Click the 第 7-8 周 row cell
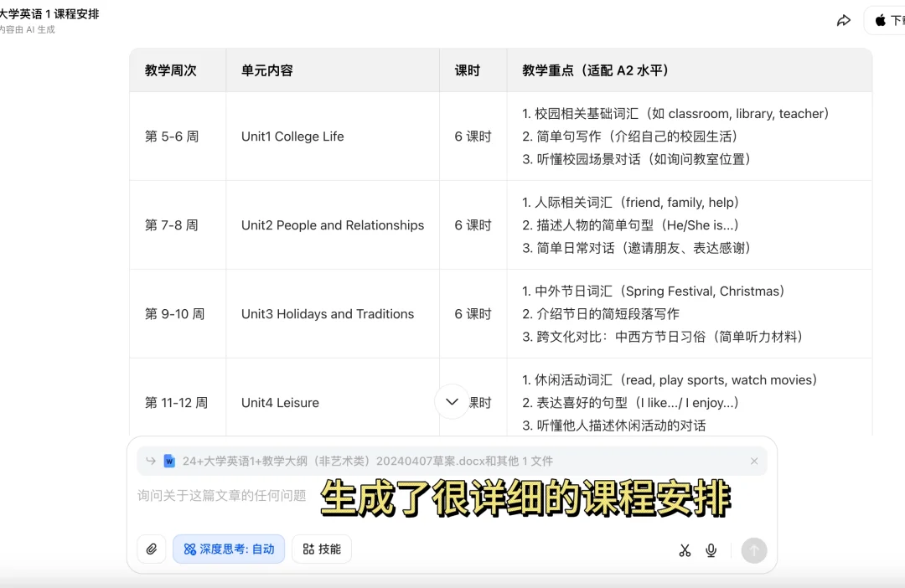This screenshot has height=588, width=905. tap(172, 225)
